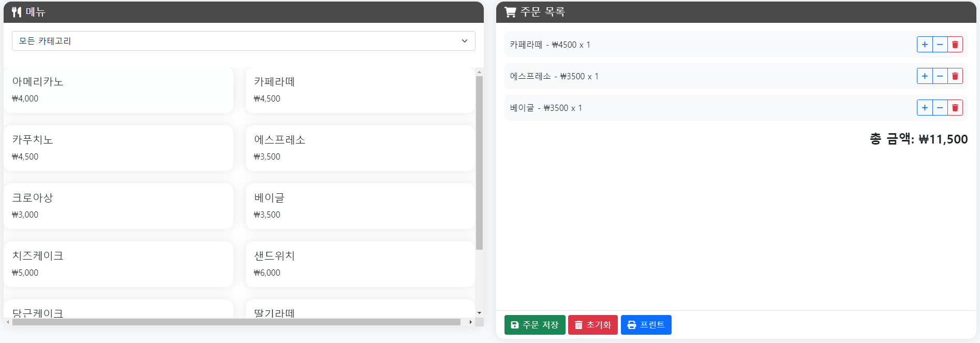Click the shopping cart icon beside 주문 목록
980x343 pixels.
pyautogui.click(x=510, y=12)
